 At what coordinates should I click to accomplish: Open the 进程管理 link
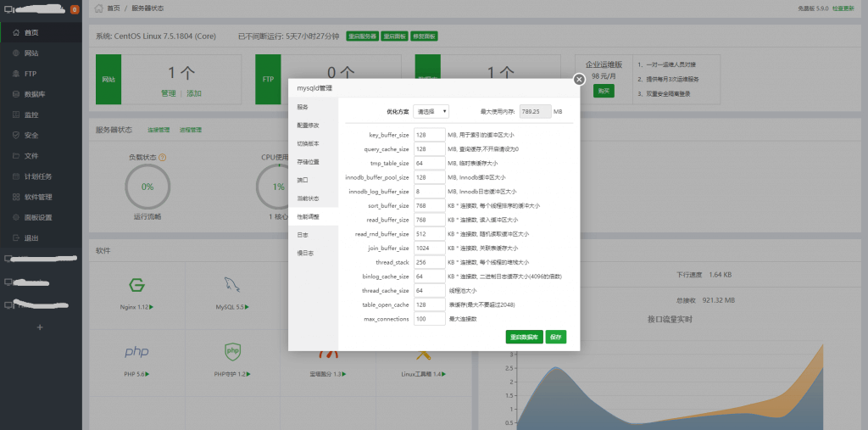click(191, 130)
